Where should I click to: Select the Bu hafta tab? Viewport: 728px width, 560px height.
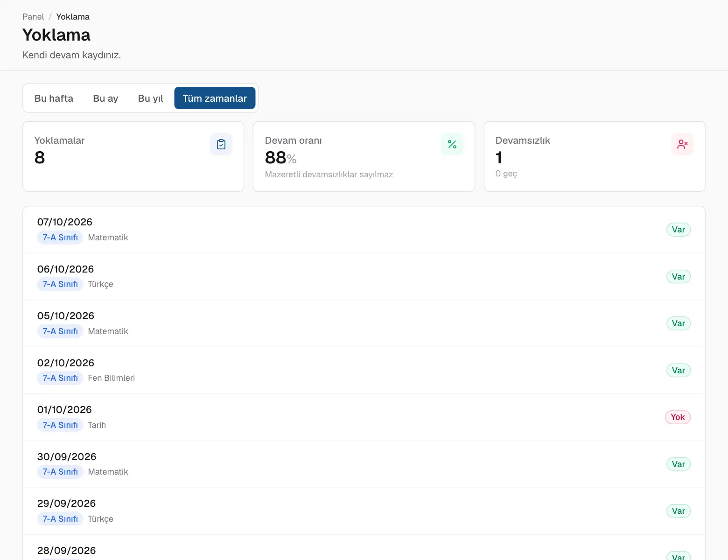coord(54,98)
